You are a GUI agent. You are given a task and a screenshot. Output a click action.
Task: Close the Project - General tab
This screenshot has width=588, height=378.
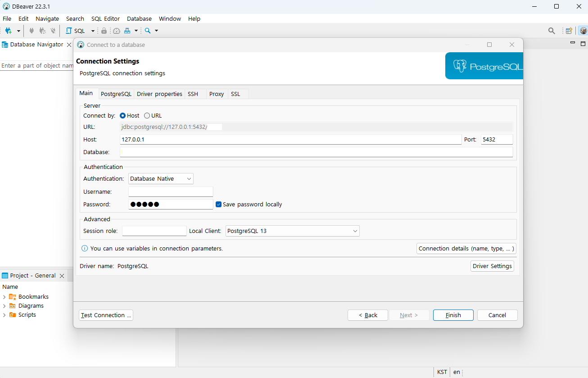click(x=62, y=276)
